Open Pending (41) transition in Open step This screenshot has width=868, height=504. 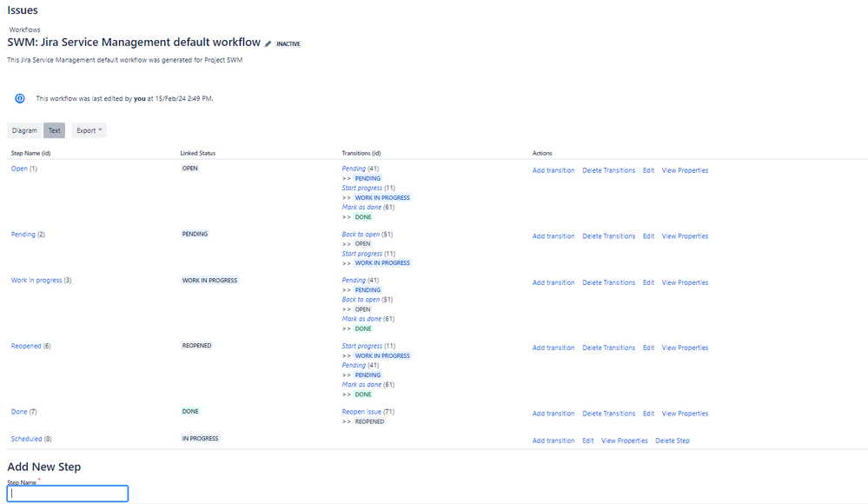pyautogui.click(x=354, y=169)
